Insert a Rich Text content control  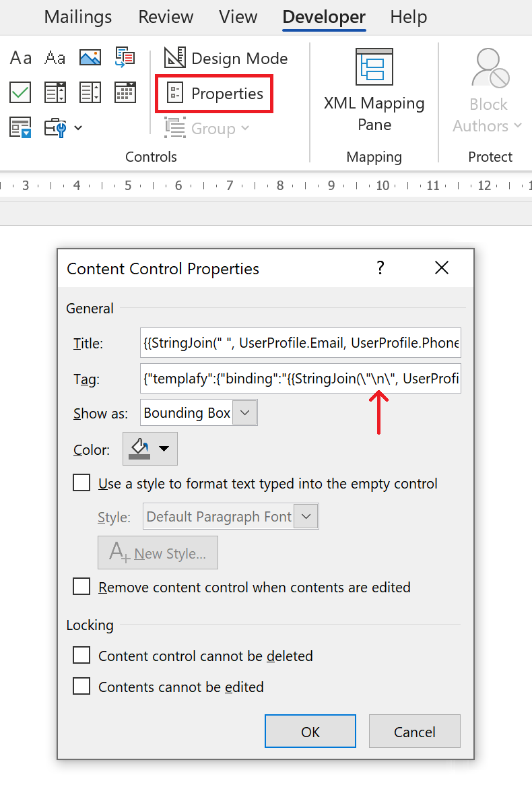(20, 58)
